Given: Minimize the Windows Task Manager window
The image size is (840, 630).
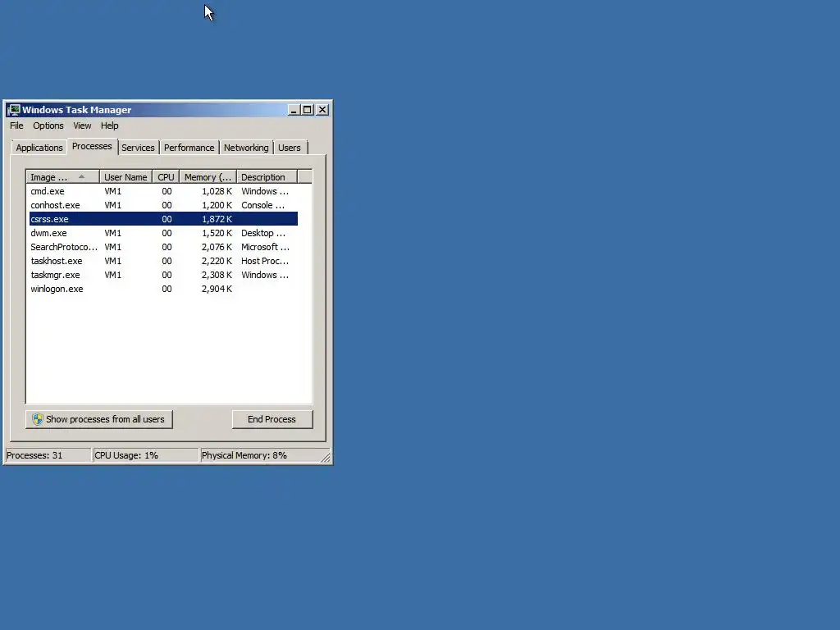Looking at the screenshot, I should coord(294,110).
